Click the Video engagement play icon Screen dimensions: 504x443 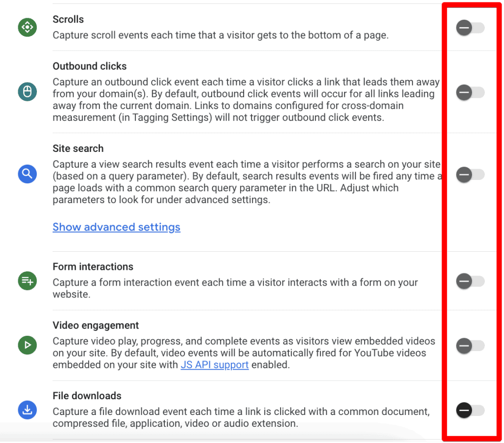[x=27, y=345]
